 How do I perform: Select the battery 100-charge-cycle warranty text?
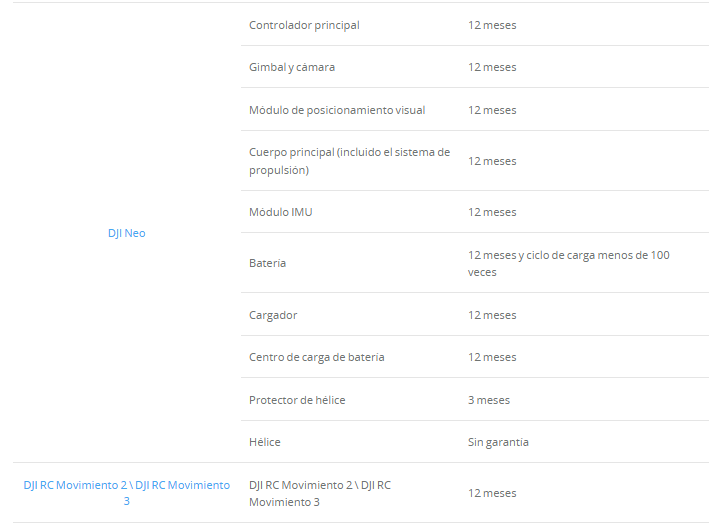pos(568,263)
